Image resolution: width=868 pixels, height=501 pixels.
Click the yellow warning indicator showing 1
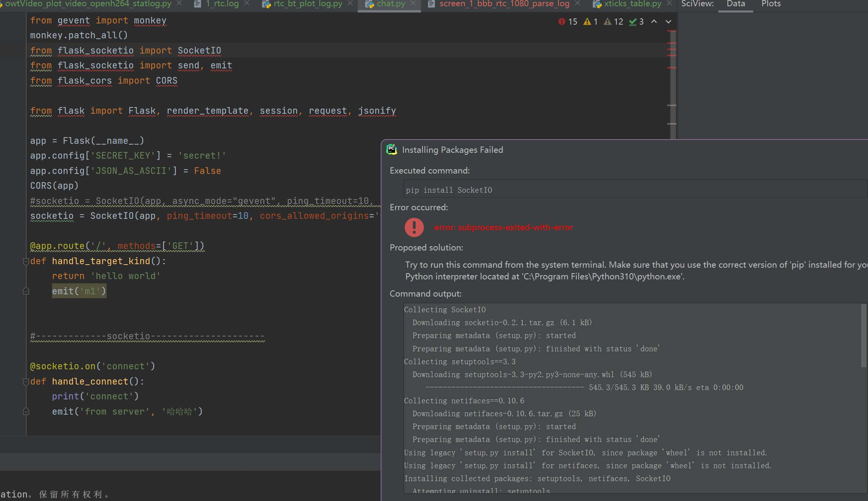coord(590,21)
